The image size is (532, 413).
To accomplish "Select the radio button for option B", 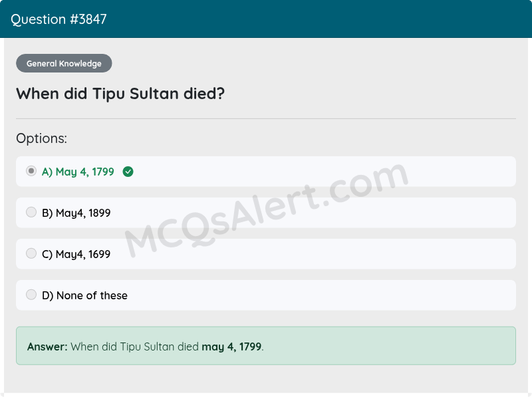I will (31, 212).
